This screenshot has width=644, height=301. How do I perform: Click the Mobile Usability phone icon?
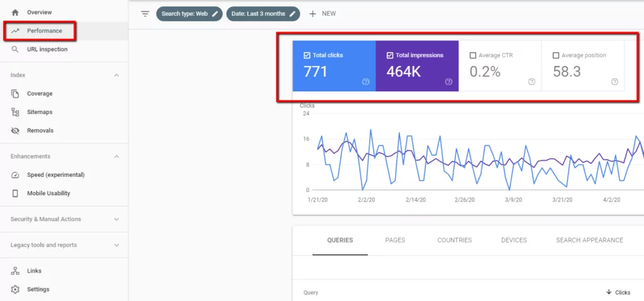15,193
